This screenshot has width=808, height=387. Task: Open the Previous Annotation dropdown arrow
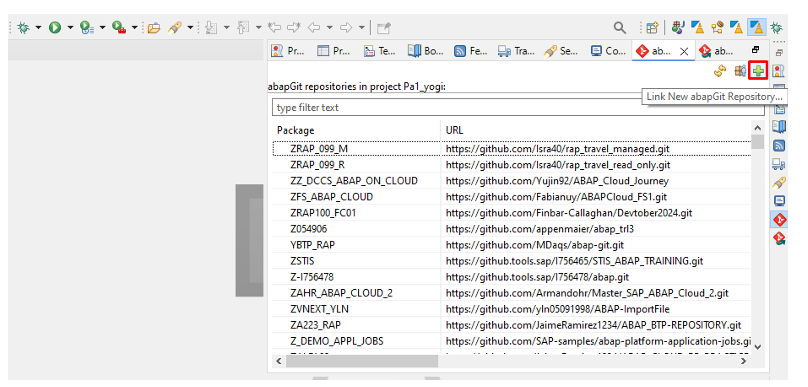[258, 28]
